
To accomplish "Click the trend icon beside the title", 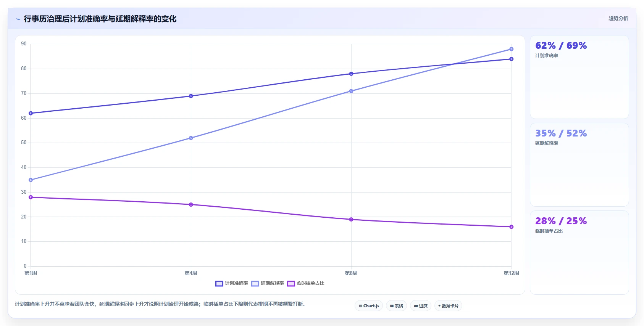I will (18, 19).
